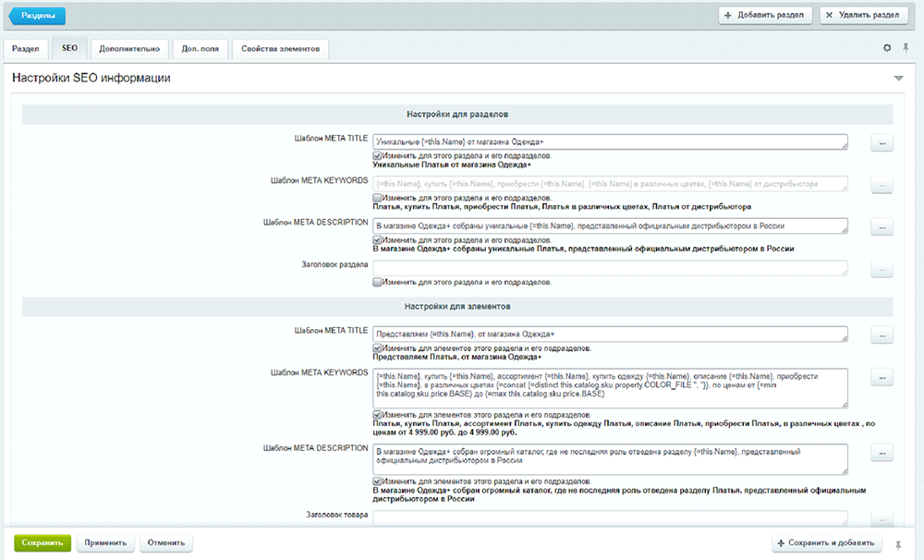924x560 pixels.
Task: Click the elements META KEYWORDS textarea
Action: click(610, 388)
